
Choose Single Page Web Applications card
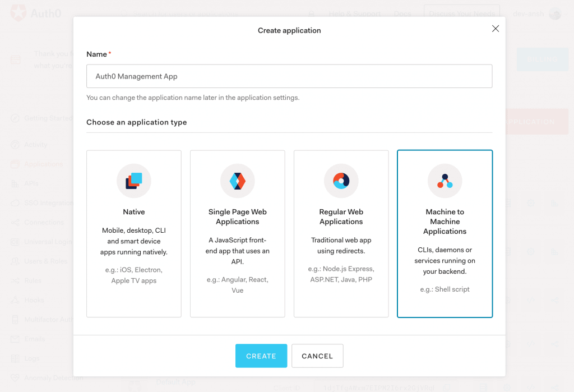click(238, 233)
